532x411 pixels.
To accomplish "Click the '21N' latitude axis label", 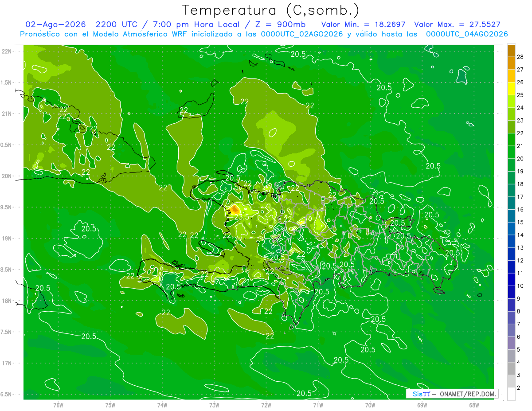I will (7, 114).
